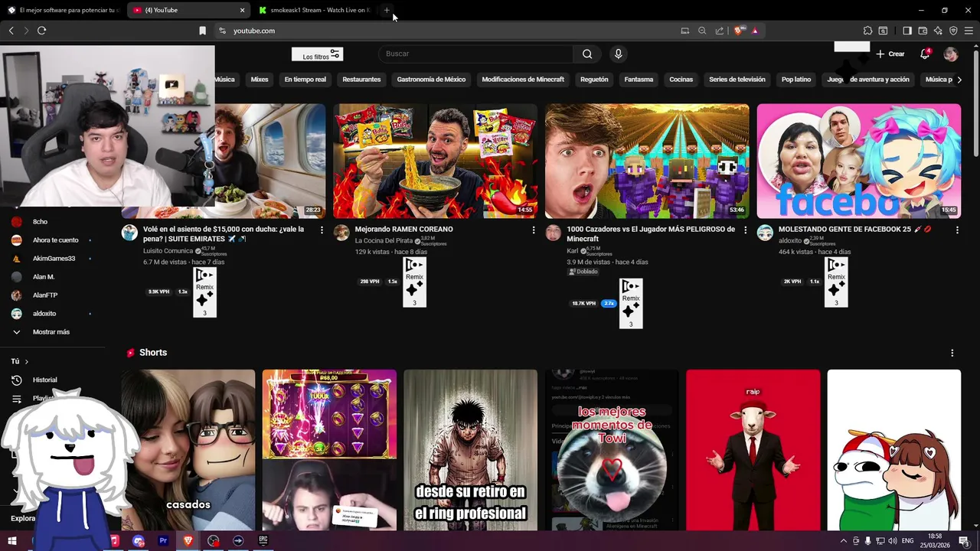Select the Series de televisión chip
Image resolution: width=980 pixels, height=551 pixels.
[x=737, y=80]
